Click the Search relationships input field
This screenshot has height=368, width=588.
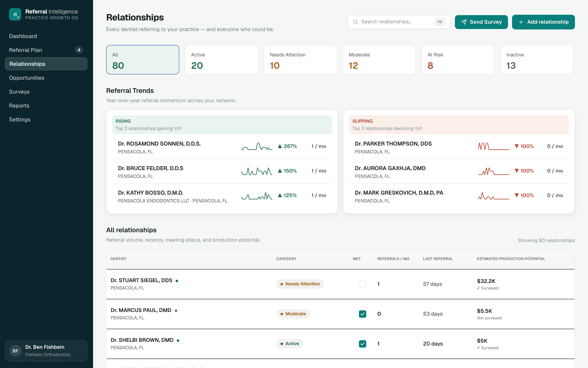(399, 22)
